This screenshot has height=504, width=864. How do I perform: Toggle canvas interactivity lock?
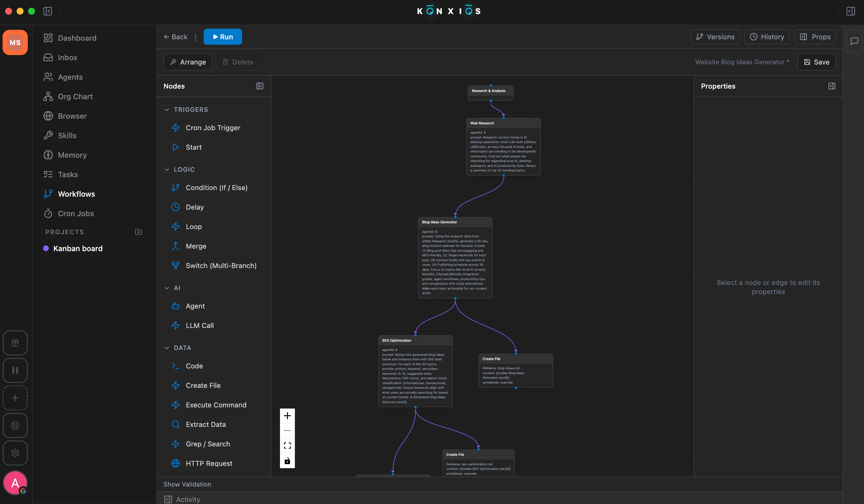point(287,460)
